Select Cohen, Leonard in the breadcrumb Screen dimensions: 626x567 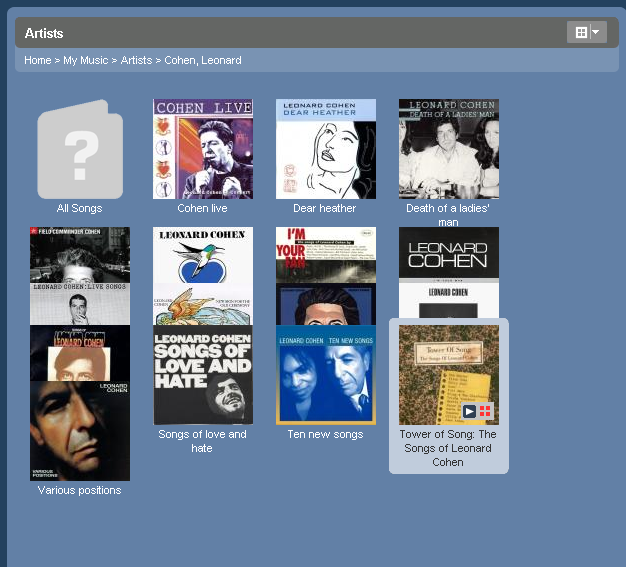[203, 61]
